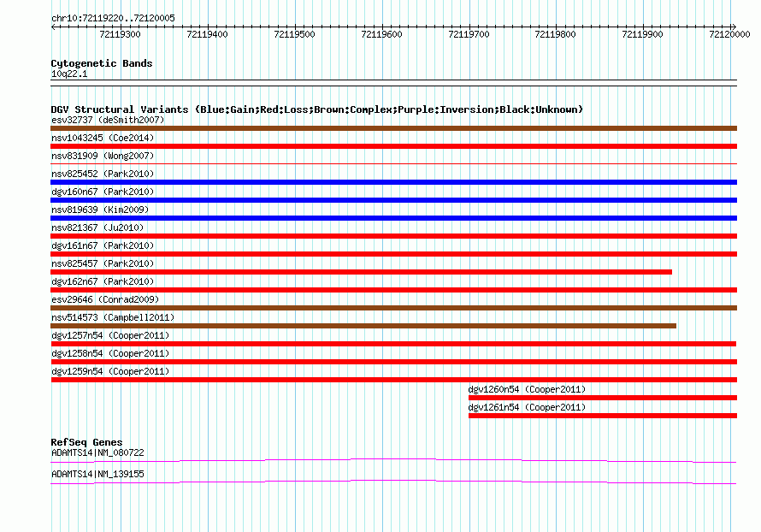
Task: Select the brown bar under esv29646
Action: coord(393,308)
